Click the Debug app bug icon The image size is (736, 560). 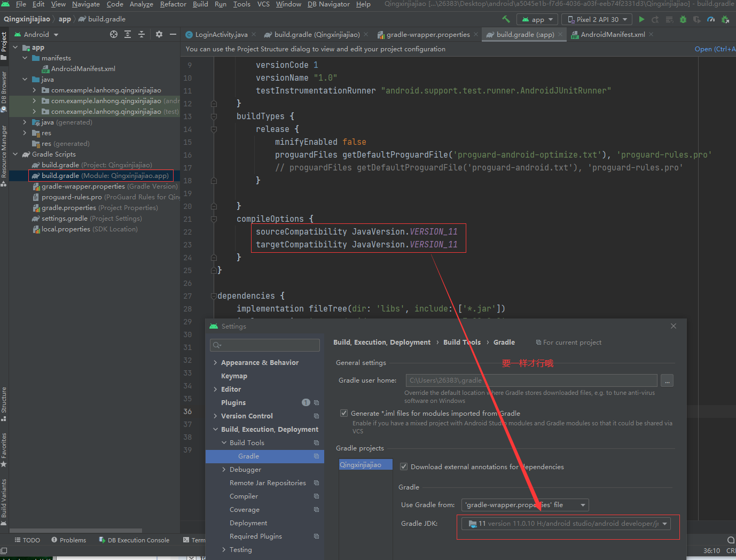click(683, 19)
